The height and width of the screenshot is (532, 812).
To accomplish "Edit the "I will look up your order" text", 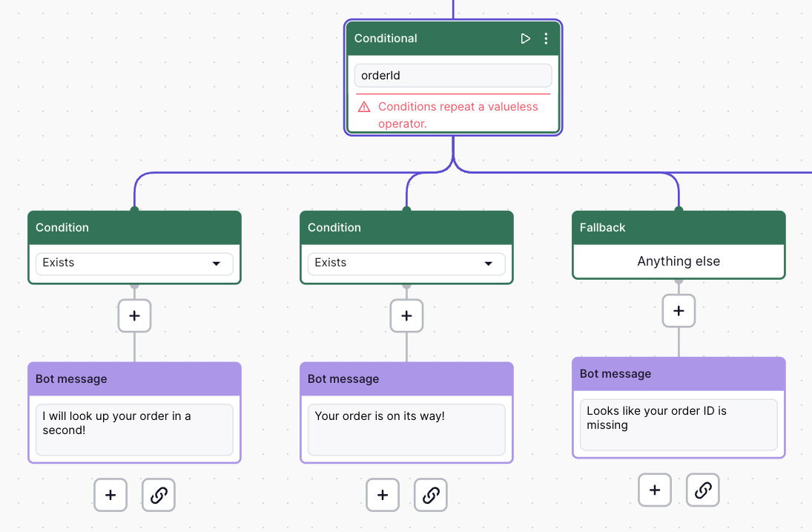I will point(134,430).
